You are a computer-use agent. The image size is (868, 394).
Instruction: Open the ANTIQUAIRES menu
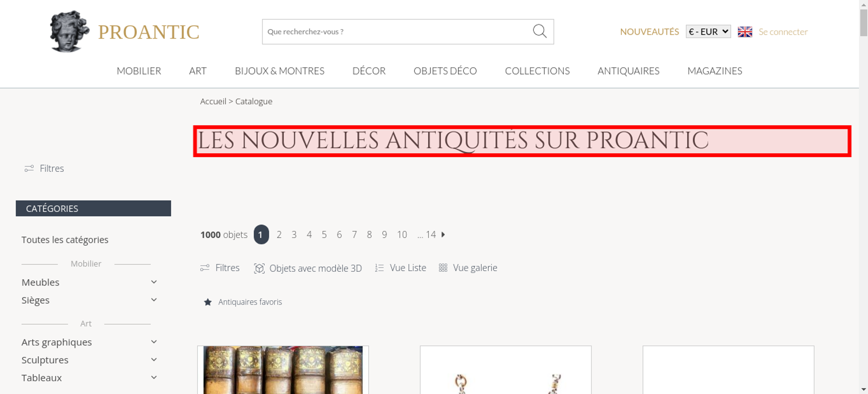(628, 71)
